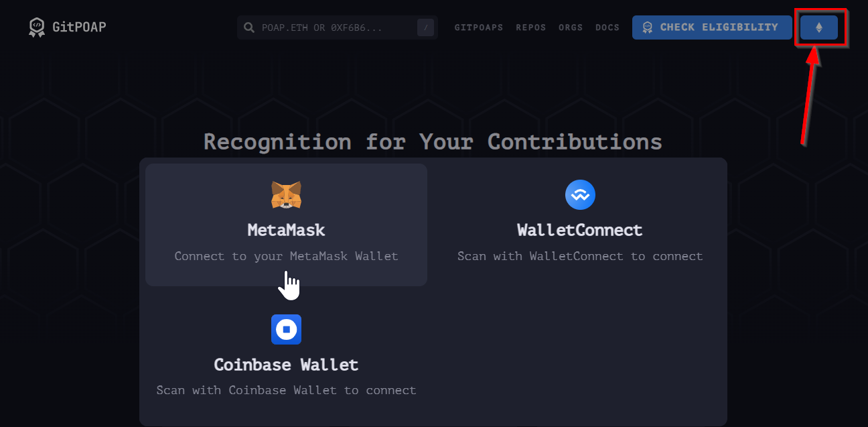868x427 pixels.
Task: Go to the REPOS page
Action: pyautogui.click(x=530, y=27)
